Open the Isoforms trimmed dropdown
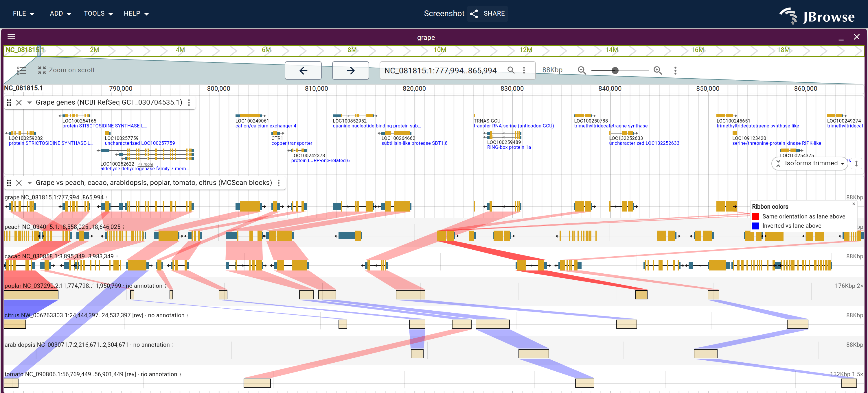Image resolution: width=868 pixels, height=393 pixels. click(809, 164)
